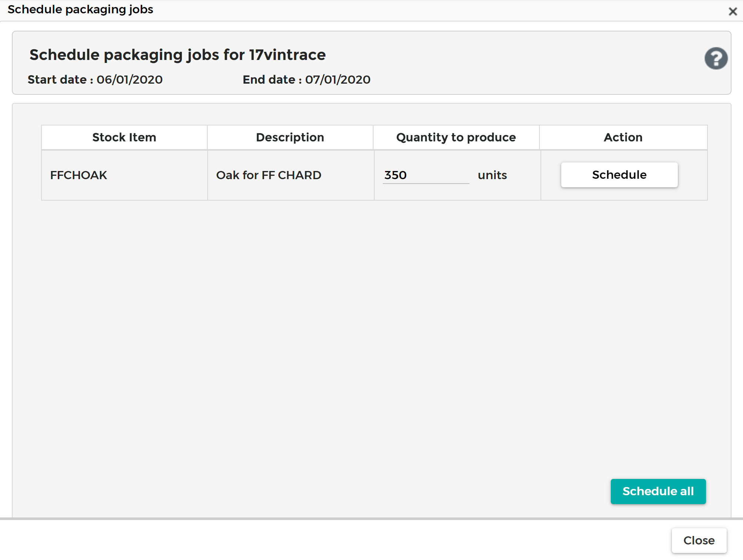Viewport: 743px width, 560px height.
Task: Click the Quantity to produce header
Action: coord(456,137)
